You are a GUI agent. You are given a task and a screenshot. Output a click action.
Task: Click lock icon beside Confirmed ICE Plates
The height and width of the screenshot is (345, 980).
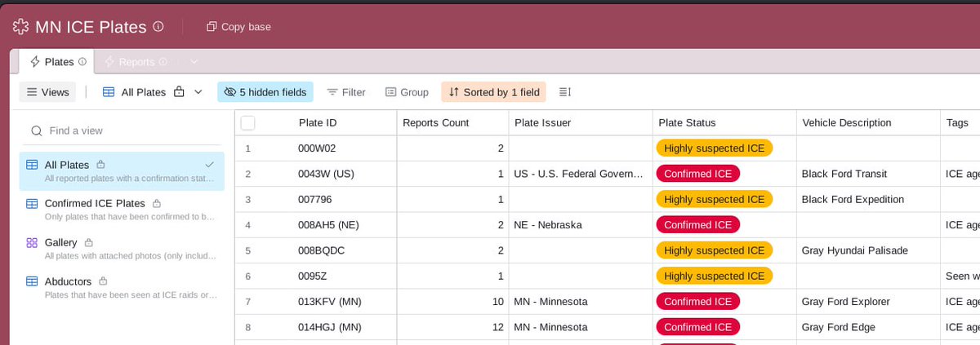pyautogui.click(x=156, y=203)
